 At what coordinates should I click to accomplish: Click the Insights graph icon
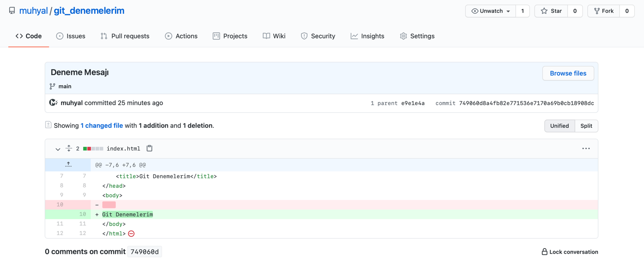[x=354, y=36]
